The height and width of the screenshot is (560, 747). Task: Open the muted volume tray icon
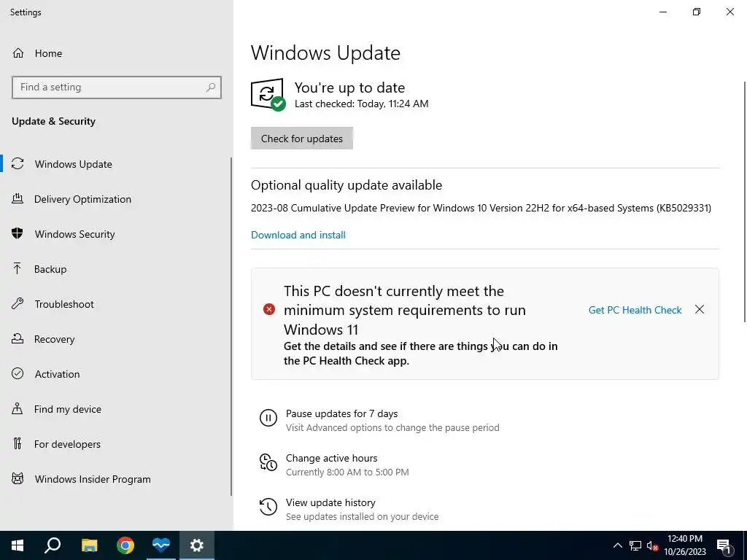pos(653,545)
